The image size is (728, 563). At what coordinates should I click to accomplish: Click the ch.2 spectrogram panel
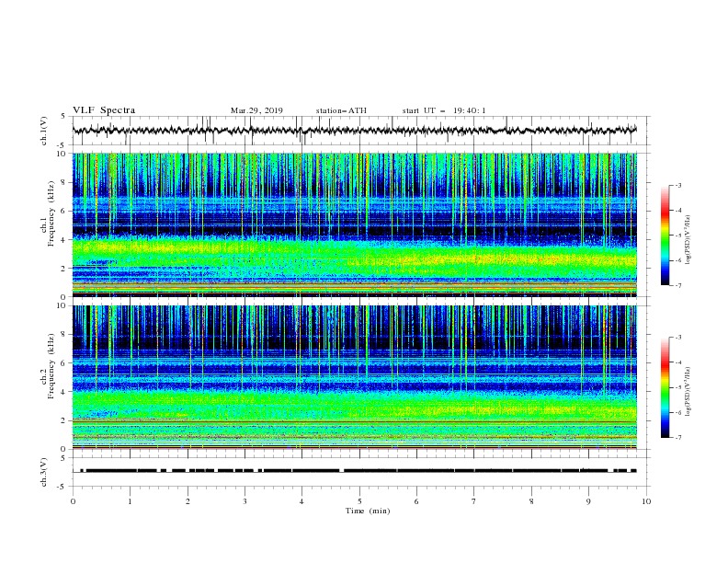coord(355,377)
